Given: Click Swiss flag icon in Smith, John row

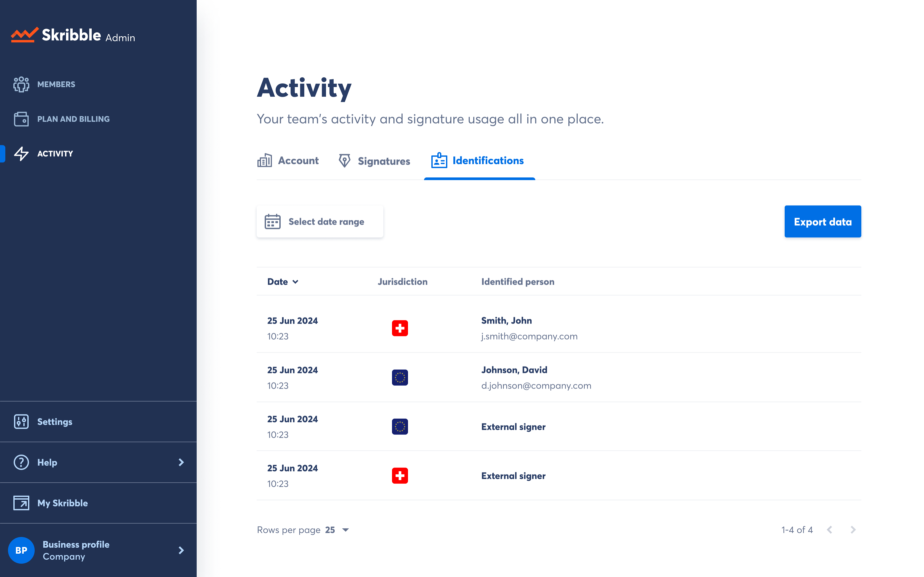Looking at the screenshot, I should (x=400, y=328).
